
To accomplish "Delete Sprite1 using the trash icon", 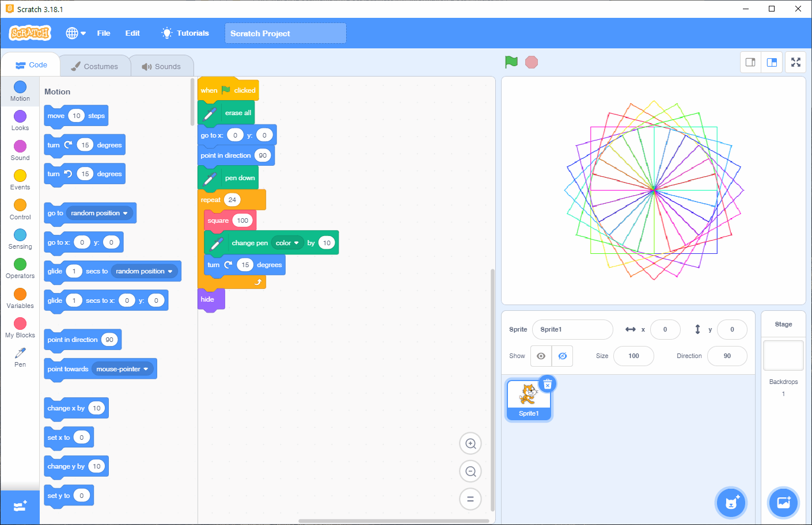I will 548,384.
